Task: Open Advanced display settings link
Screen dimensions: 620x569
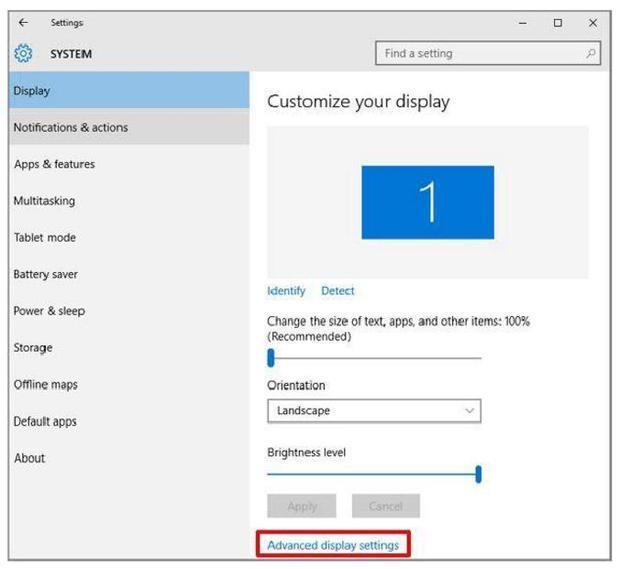Action: [333, 545]
